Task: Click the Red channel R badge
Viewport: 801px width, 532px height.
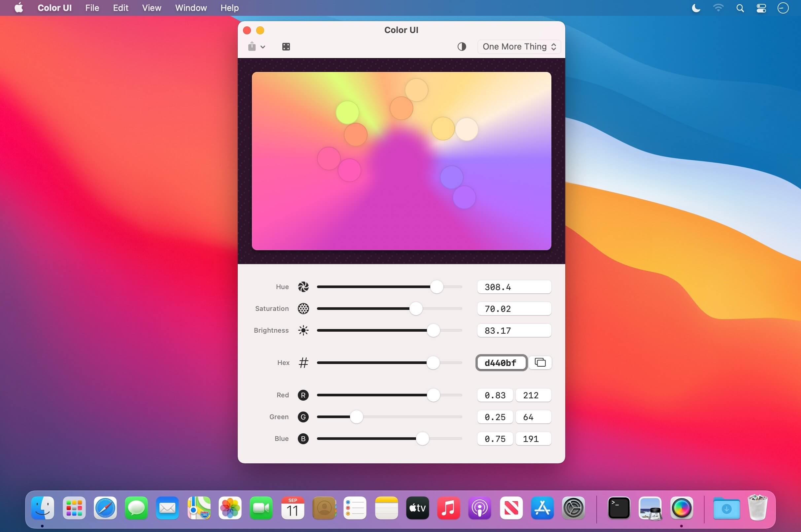Action: pyautogui.click(x=303, y=395)
